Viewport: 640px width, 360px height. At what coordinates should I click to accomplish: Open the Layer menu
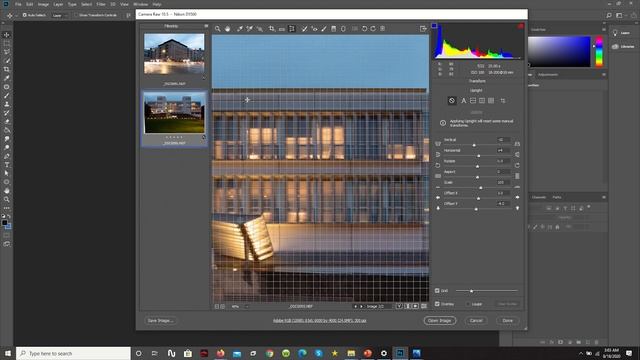(58, 4)
